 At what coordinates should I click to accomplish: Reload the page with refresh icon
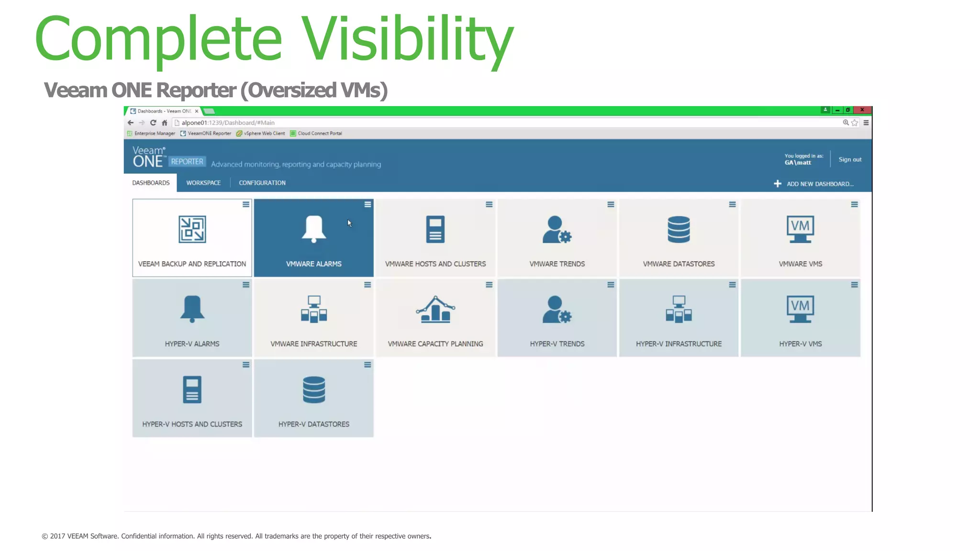153,123
